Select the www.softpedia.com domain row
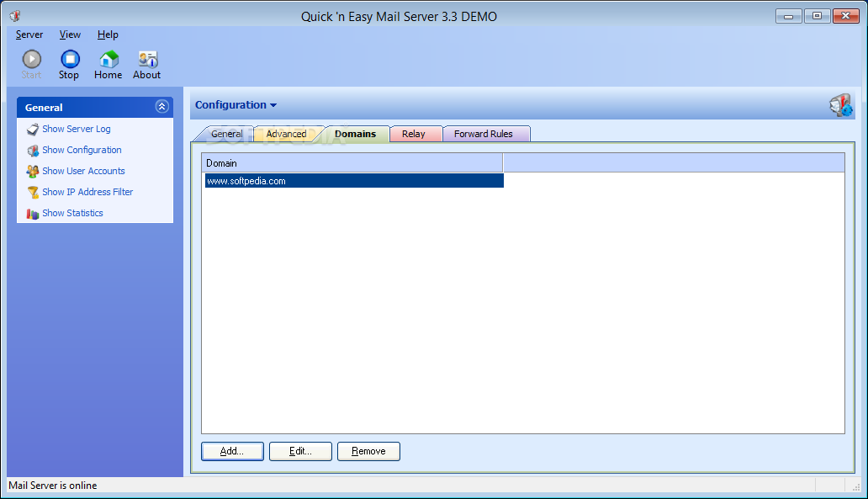868x499 pixels. pyautogui.click(x=354, y=181)
